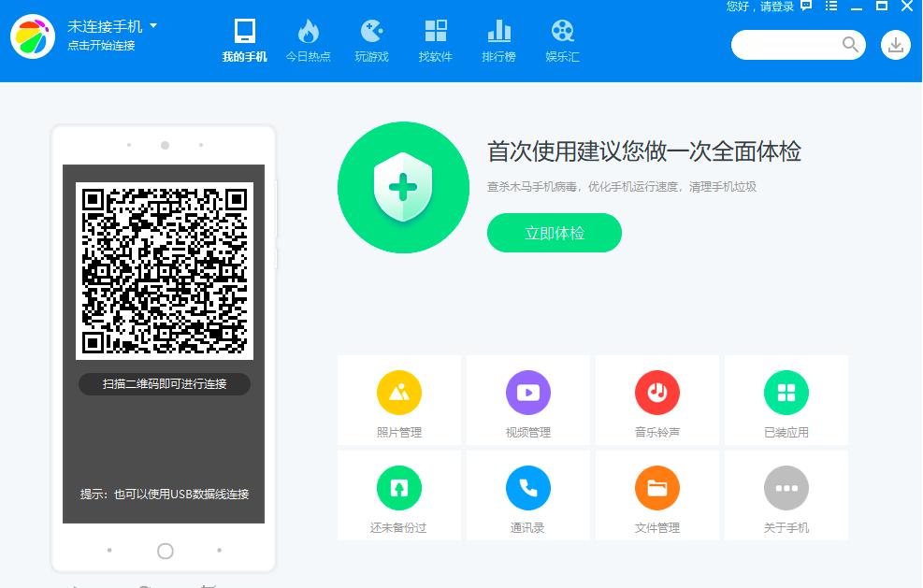Open the main menu list icon
The height and width of the screenshot is (588, 923).
coord(831,6)
